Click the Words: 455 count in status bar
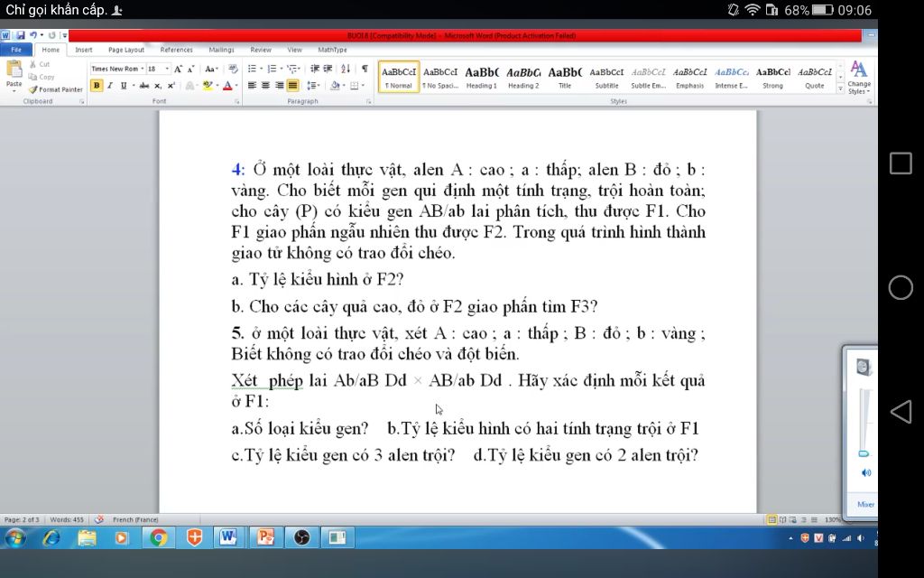Viewport: 924px width, 578px height. (67, 519)
